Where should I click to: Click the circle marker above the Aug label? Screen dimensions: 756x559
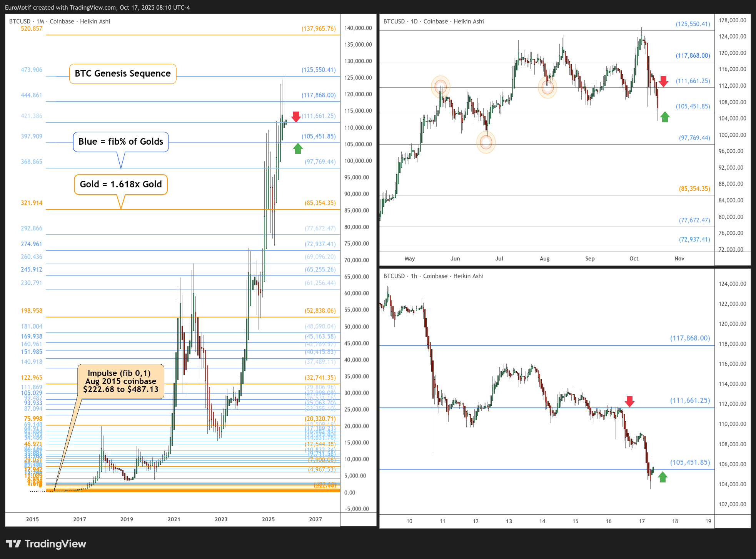(547, 87)
